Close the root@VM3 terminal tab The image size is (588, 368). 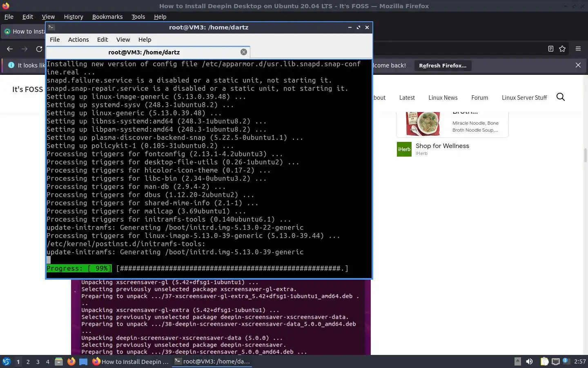tap(244, 52)
